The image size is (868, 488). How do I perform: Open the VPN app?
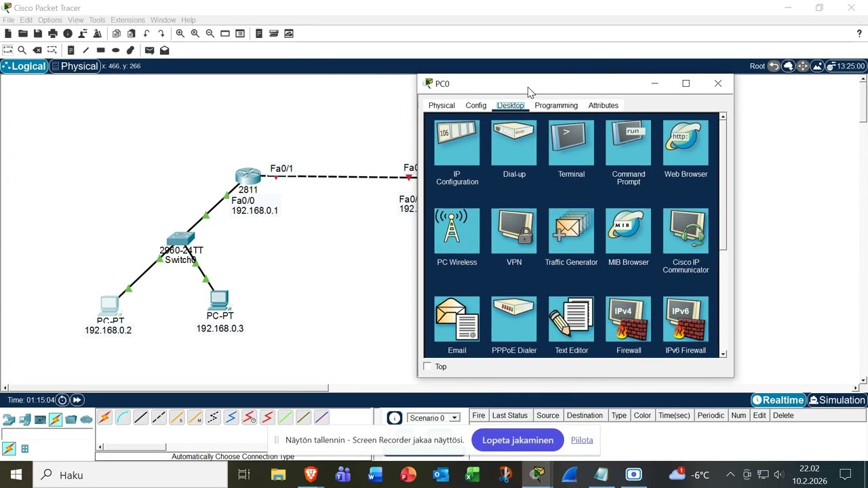(x=514, y=238)
